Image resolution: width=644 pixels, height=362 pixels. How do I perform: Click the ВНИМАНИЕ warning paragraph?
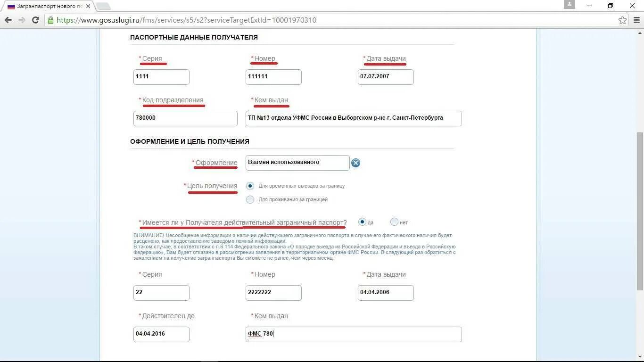pyautogui.click(x=294, y=247)
